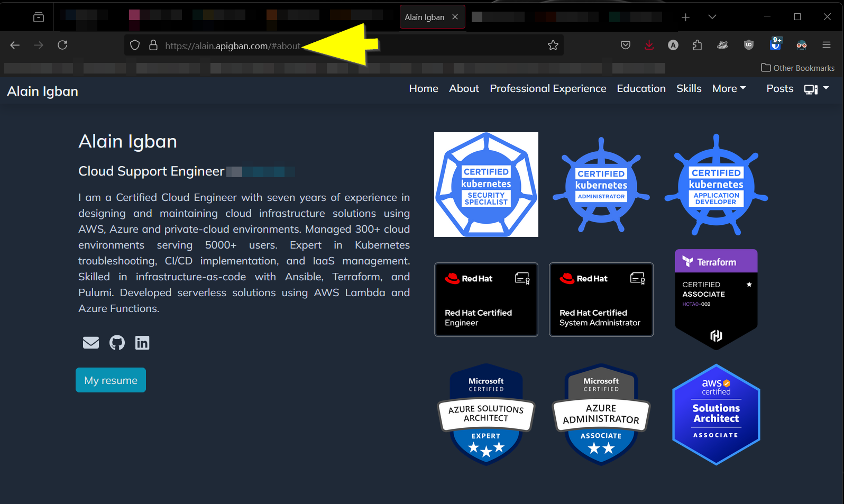The height and width of the screenshot is (504, 844).
Task: Open the uBlock Origin shield icon
Action: tap(748, 45)
